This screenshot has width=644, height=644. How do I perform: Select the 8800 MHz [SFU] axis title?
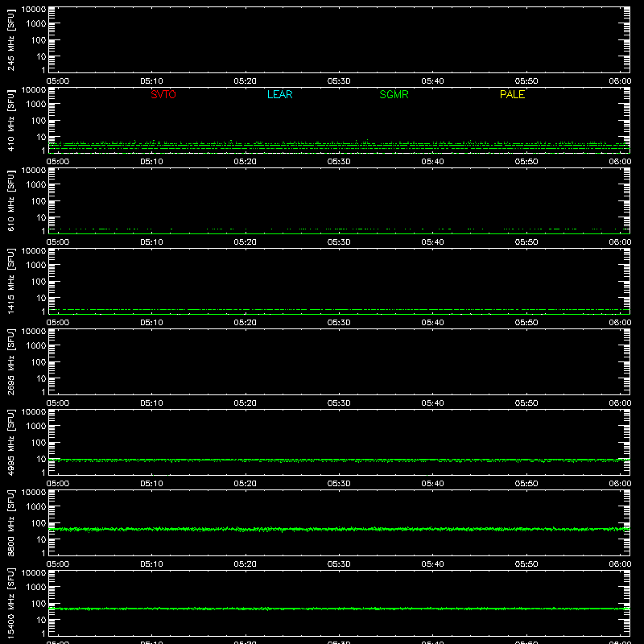point(10,522)
